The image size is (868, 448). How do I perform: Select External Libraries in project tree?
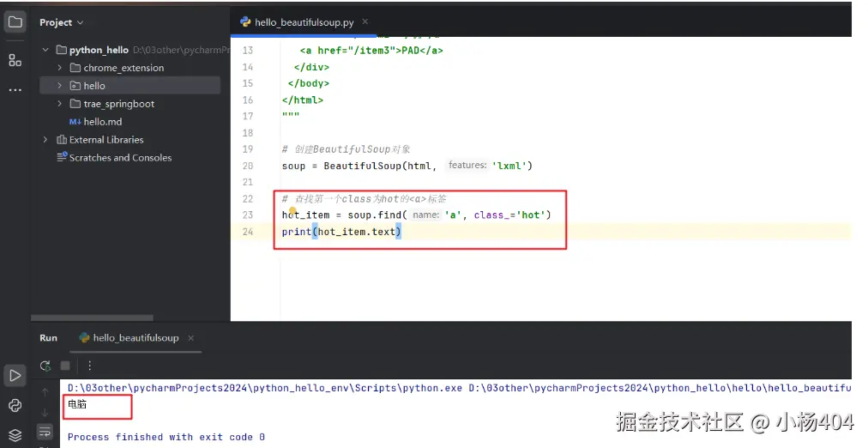click(105, 140)
